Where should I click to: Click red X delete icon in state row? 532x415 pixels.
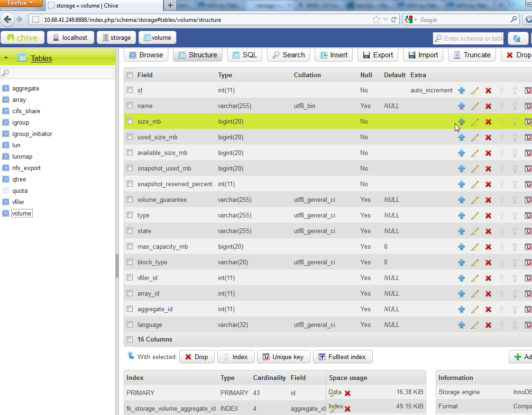click(x=488, y=231)
